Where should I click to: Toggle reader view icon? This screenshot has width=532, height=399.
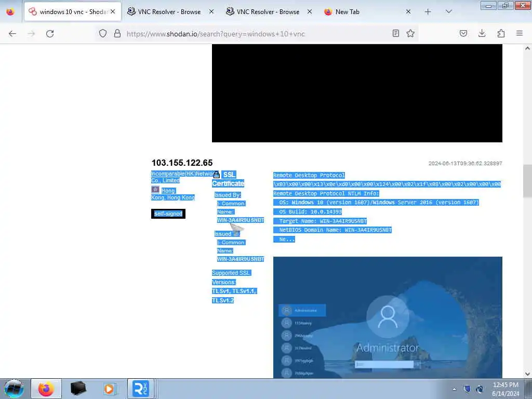point(395,33)
